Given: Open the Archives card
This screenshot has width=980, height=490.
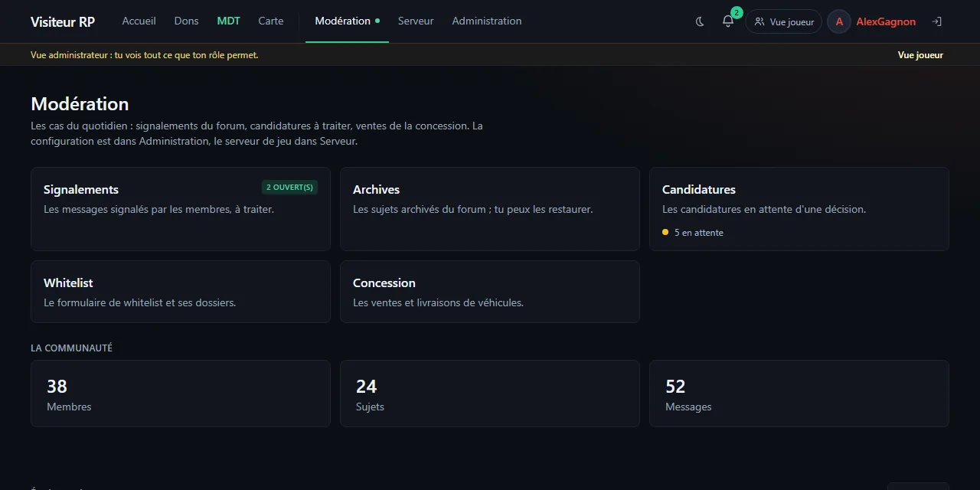Looking at the screenshot, I should pos(490,209).
